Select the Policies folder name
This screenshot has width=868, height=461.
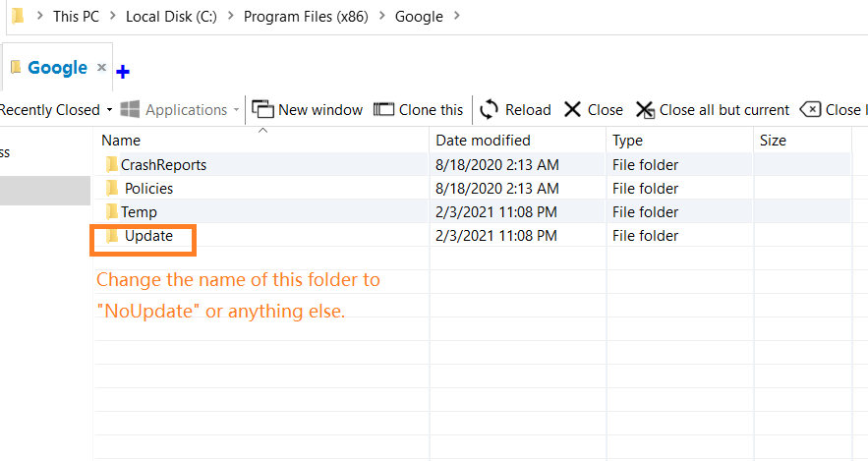[x=148, y=188]
